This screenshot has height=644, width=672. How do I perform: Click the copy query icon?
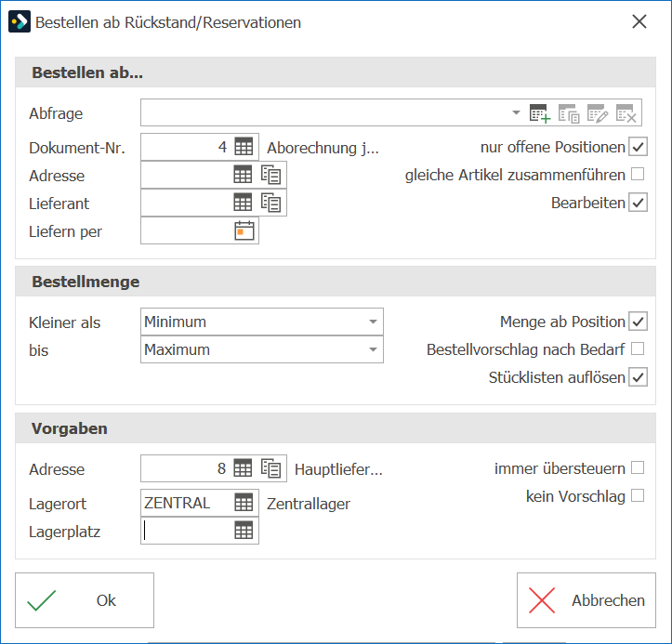pos(569,113)
